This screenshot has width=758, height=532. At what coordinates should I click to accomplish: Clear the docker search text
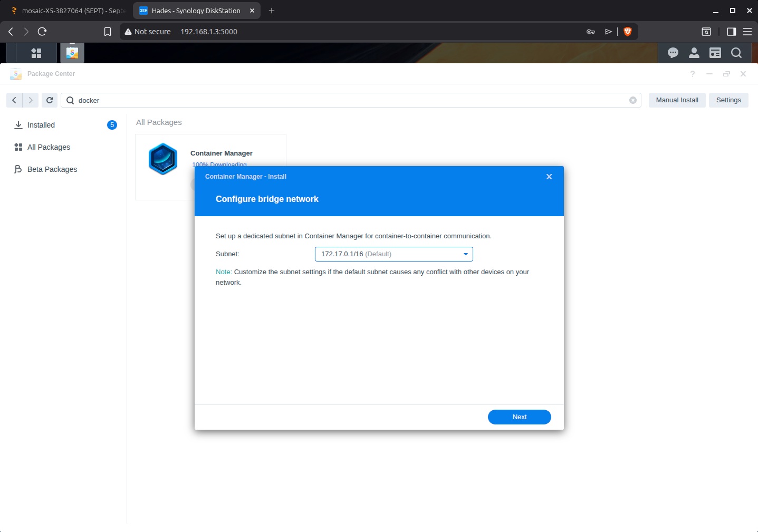pos(633,100)
